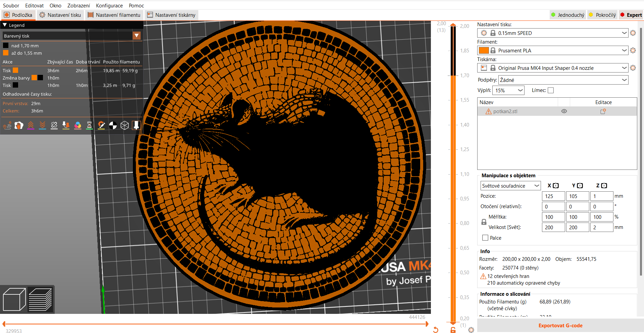644x333 pixels.
Task: Open the Soubor menu
Action: (x=11, y=5)
